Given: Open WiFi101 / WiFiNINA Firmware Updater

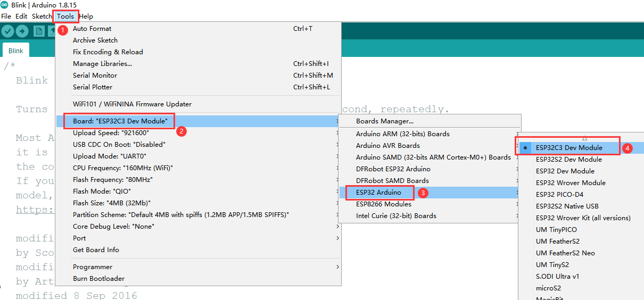Looking at the screenshot, I should pos(197,104).
